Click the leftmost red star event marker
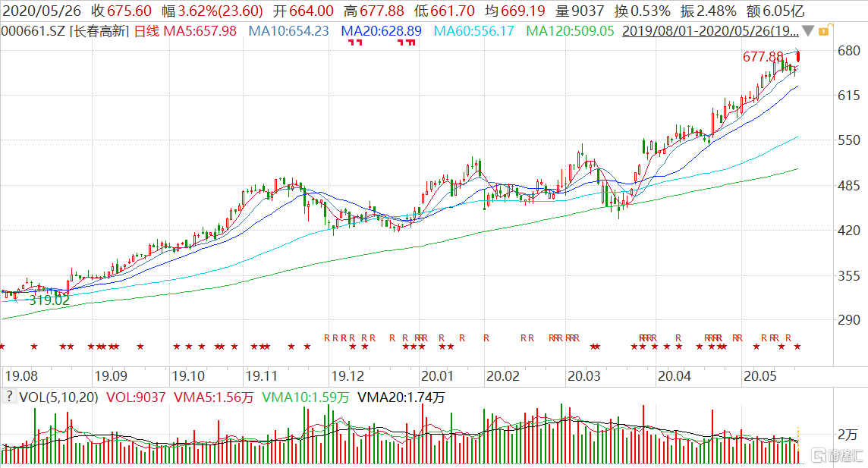This screenshot has width=868, height=468. [2, 347]
